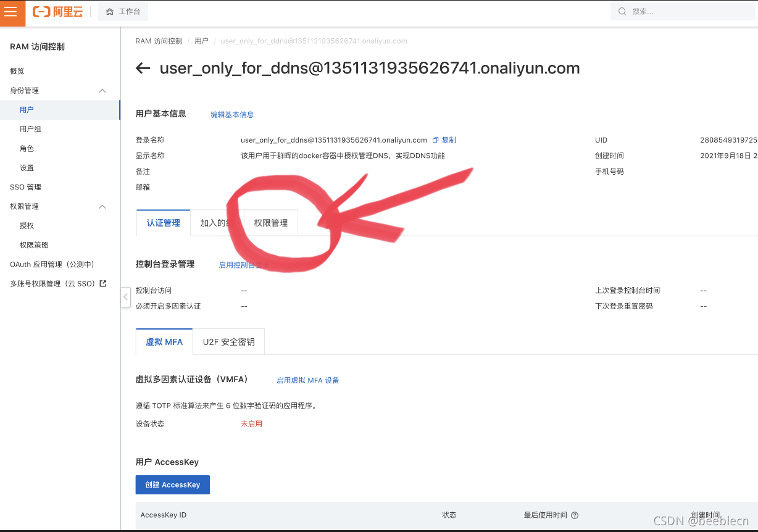Click the search magnifier icon
The width and height of the screenshot is (758, 532).
(622, 11)
